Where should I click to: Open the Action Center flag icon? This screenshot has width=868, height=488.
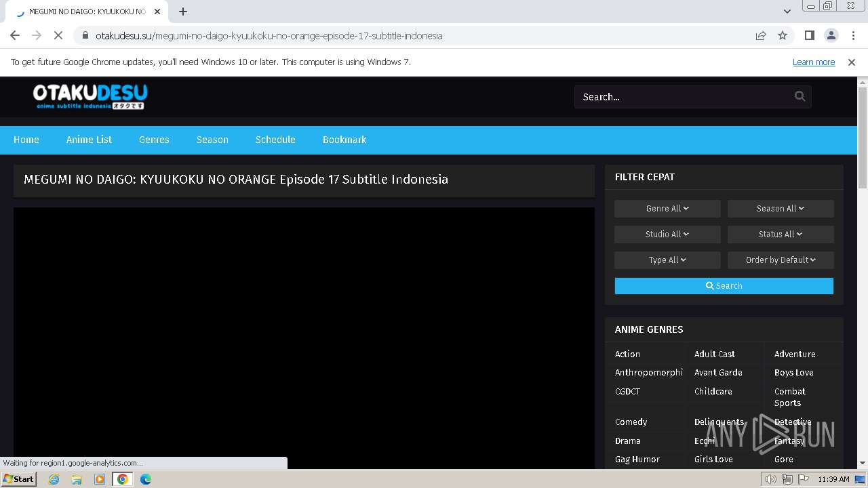[804, 479]
